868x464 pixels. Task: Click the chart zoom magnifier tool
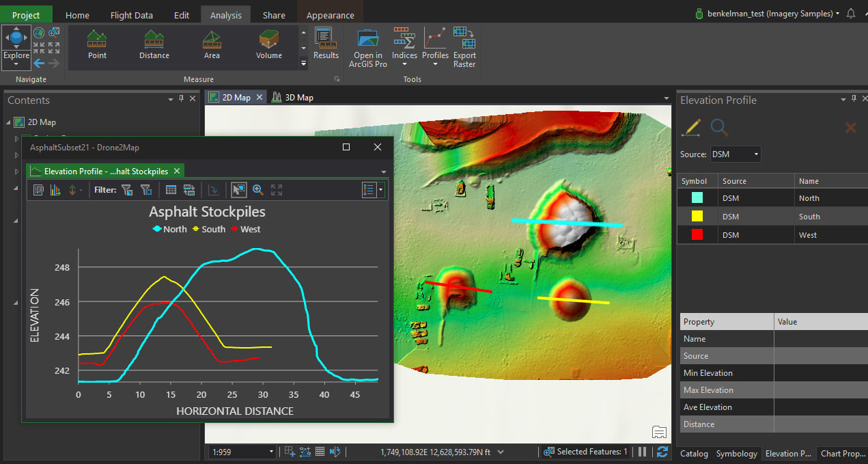(x=258, y=190)
